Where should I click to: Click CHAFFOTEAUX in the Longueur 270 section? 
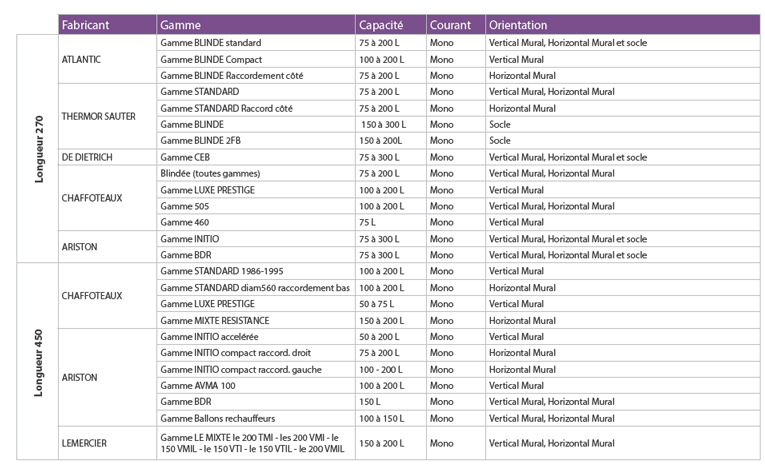click(x=107, y=198)
